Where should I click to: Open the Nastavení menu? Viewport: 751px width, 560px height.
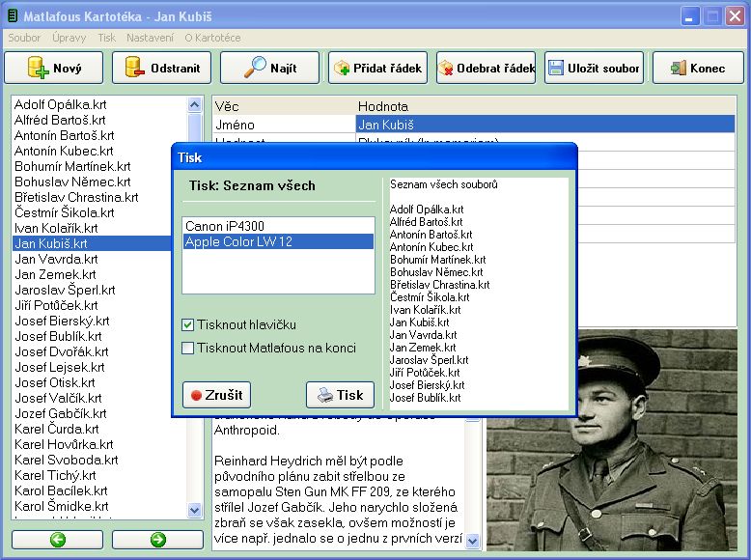point(150,38)
